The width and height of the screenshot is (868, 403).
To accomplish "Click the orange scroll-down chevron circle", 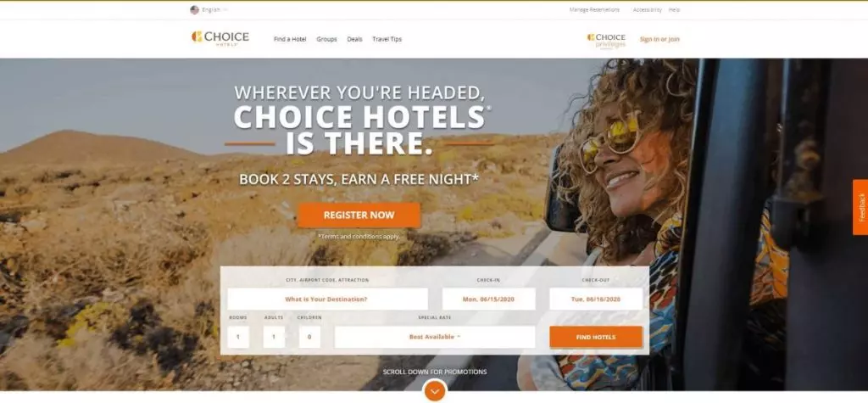I will (x=435, y=391).
